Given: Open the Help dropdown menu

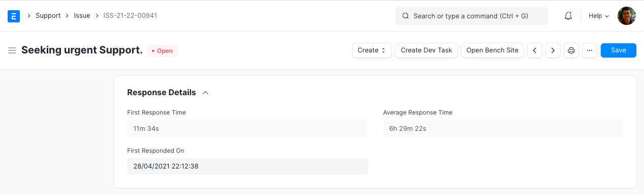Looking at the screenshot, I should (x=599, y=16).
